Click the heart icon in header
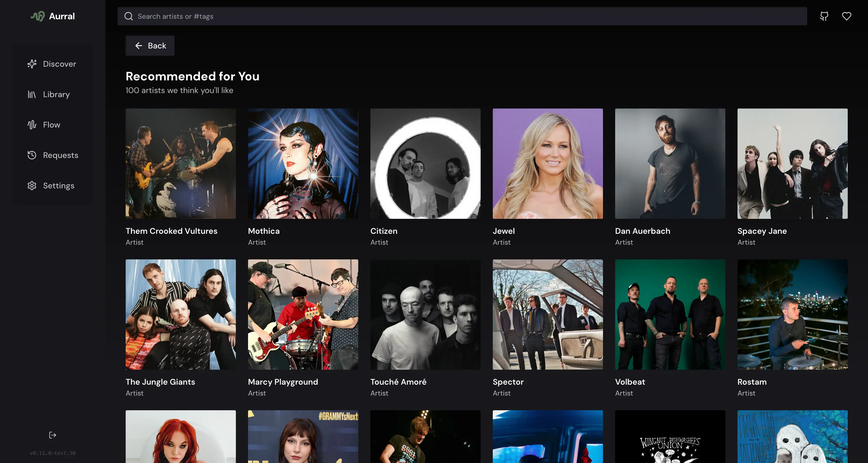 click(846, 16)
